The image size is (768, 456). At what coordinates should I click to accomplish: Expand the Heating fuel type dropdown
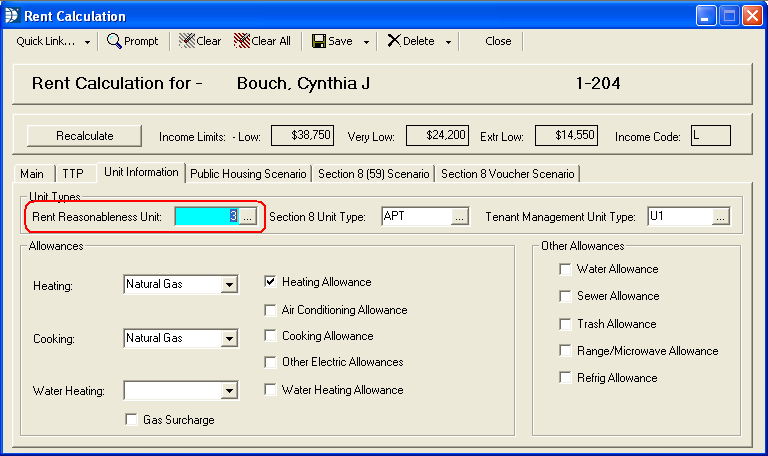coord(229,285)
